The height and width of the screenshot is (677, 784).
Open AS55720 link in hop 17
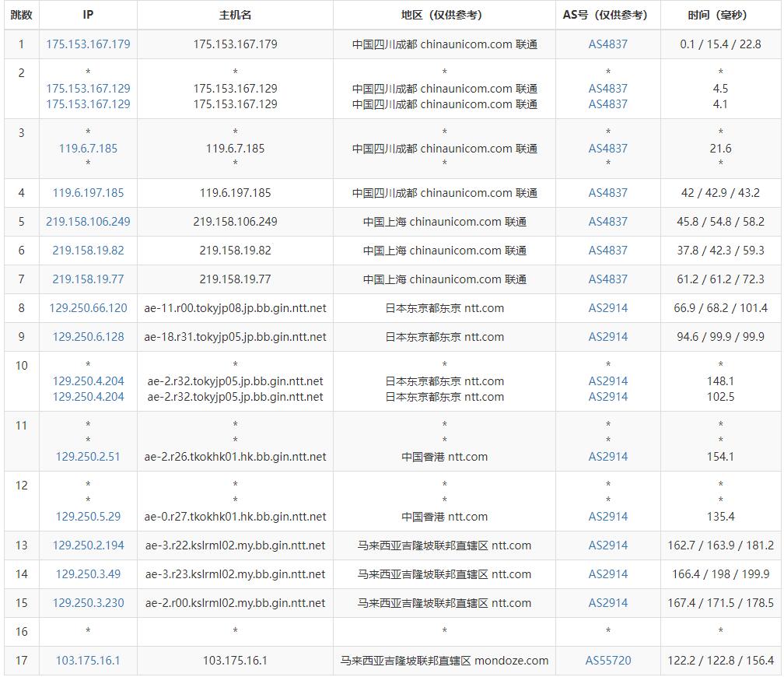tap(608, 661)
